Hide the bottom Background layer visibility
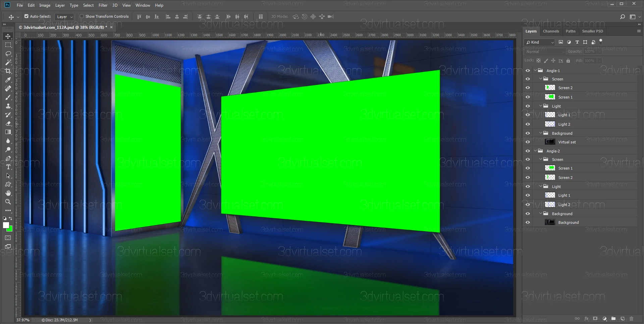Viewport: 644px width, 324px height. pos(528,222)
